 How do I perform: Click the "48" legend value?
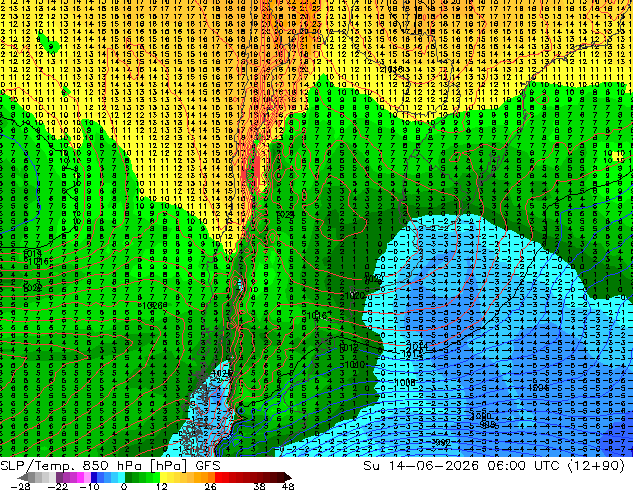(288, 486)
